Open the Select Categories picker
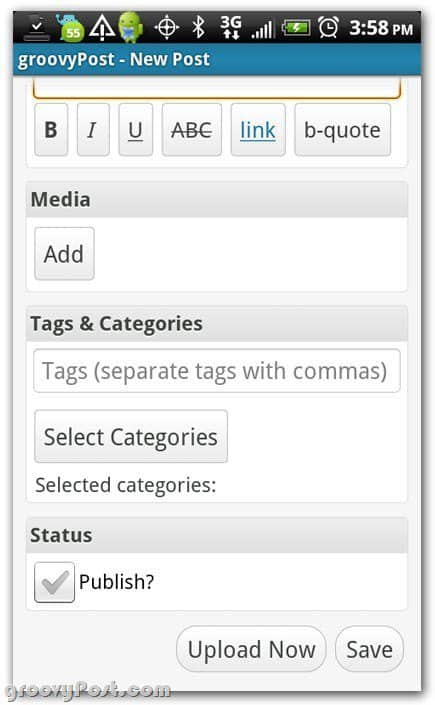Image resolution: width=435 pixels, height=705 pixels. tap(131, 436)
